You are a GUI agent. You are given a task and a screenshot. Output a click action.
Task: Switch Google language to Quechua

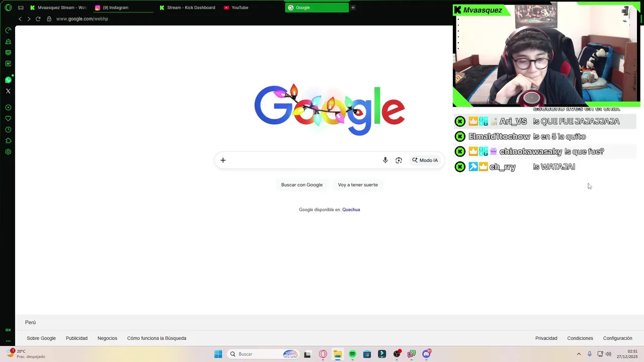point(351,210)
